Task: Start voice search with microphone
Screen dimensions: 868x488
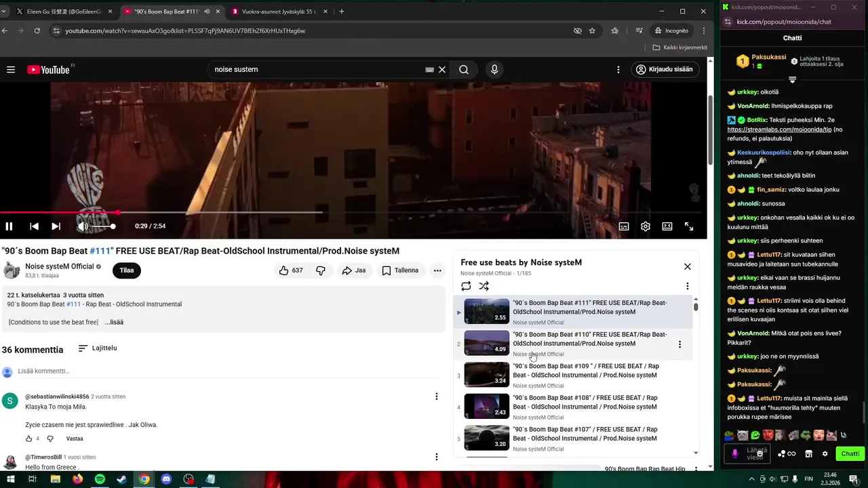Action: pos(494,69)
